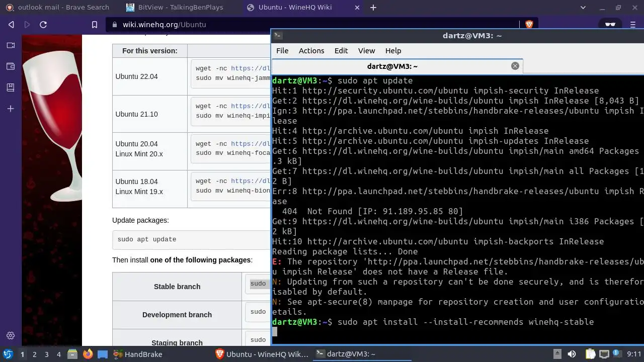Switch to BitView - TalkingBenPlays tab
Image resolution: width=644 pixels, height=362 pixels.
click(x=181, y=8)
